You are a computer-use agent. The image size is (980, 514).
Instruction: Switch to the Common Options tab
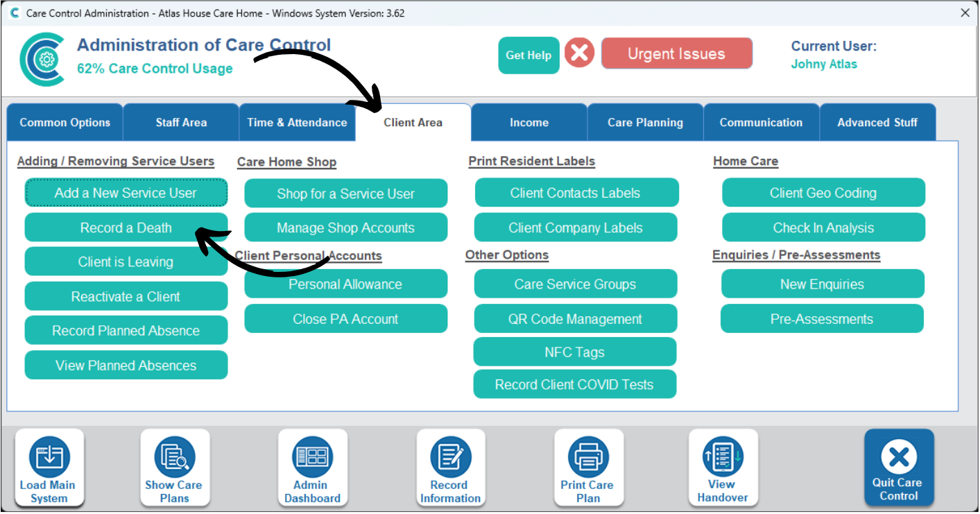[x=65, y=123]
